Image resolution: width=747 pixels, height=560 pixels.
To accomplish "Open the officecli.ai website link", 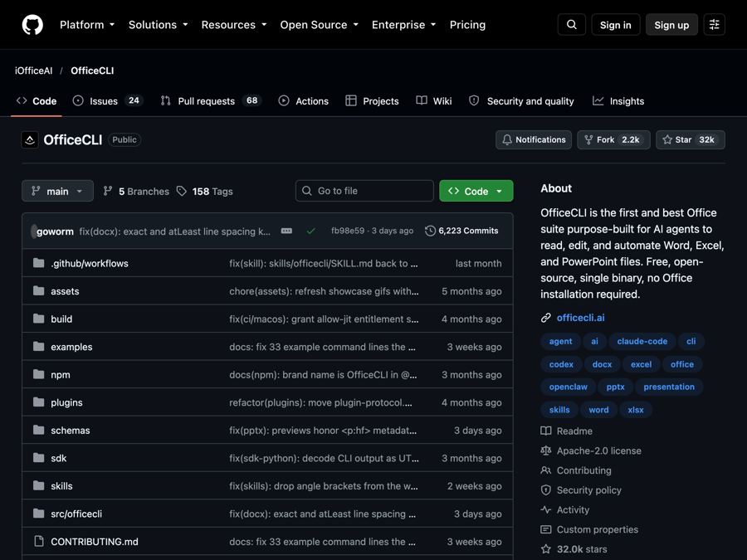I will tap(580, 318).
